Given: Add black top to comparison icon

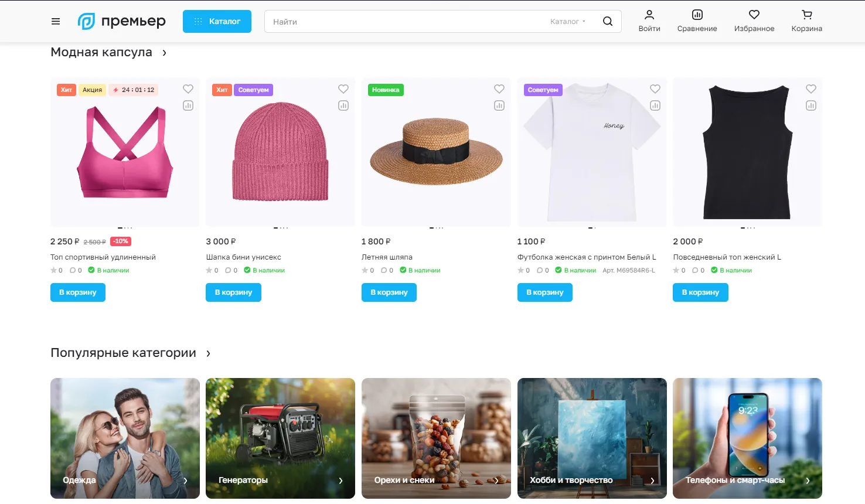Looking at the screenshot, I should click(x=811, y=105).
